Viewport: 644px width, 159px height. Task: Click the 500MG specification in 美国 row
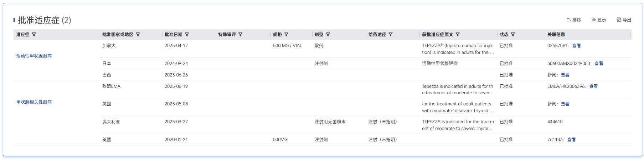tap(280, 140)
